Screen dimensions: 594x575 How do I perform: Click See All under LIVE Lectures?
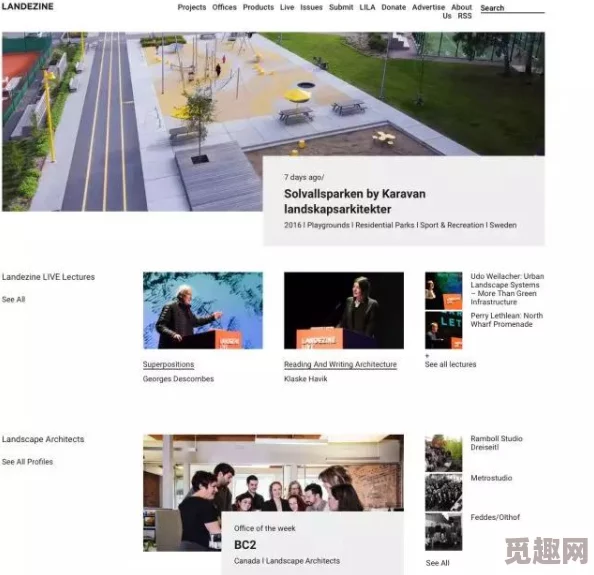click(x=13, y=299)
